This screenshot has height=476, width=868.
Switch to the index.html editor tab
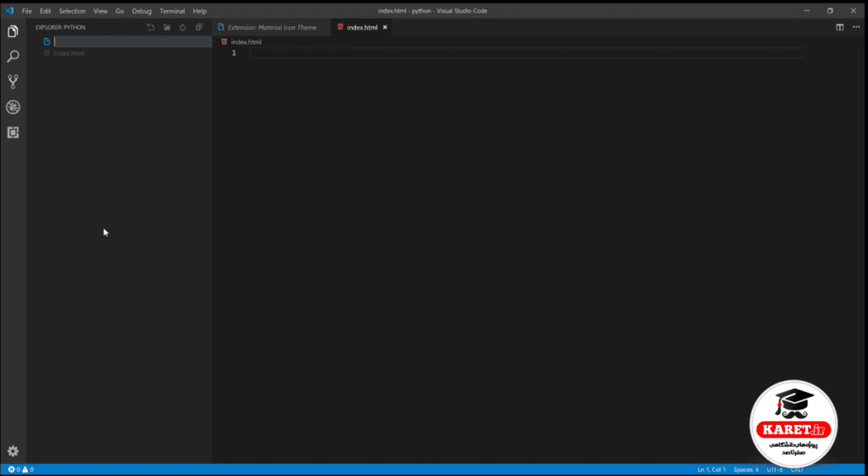click(361, 27)
